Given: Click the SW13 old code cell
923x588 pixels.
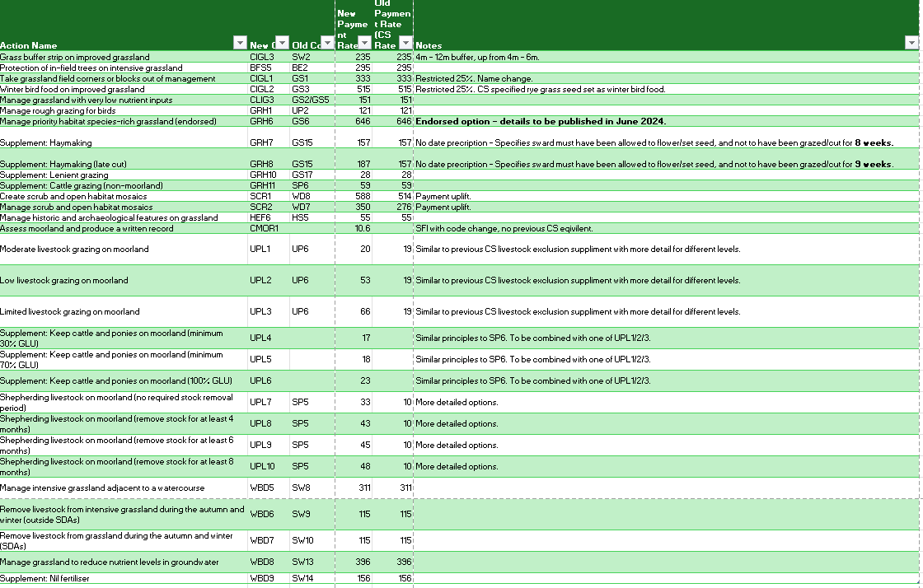Looking at the screenshot, I should (312, 562).
